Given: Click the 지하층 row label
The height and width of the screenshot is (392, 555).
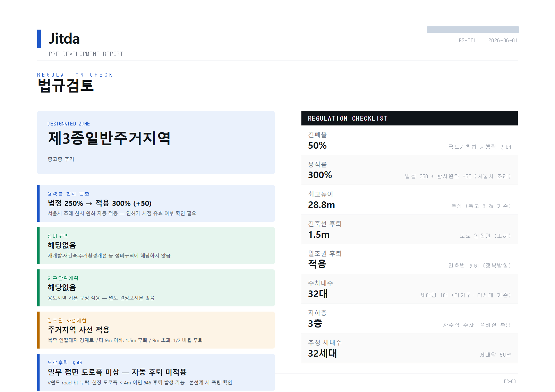Looking at the screenshot, I should (x=317, y=313).
